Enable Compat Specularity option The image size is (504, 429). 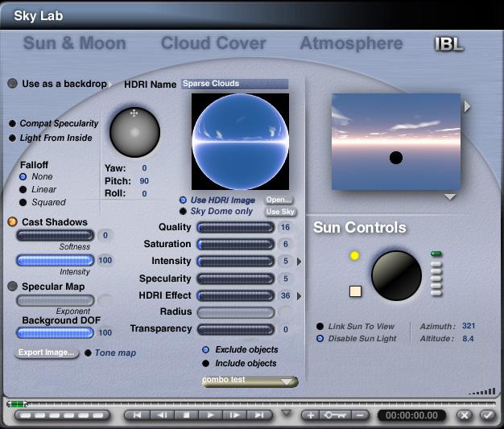pos(12,123)
